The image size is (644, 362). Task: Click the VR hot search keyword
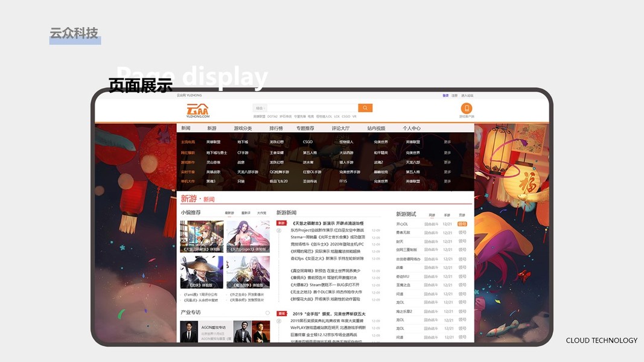click(354, 116)
